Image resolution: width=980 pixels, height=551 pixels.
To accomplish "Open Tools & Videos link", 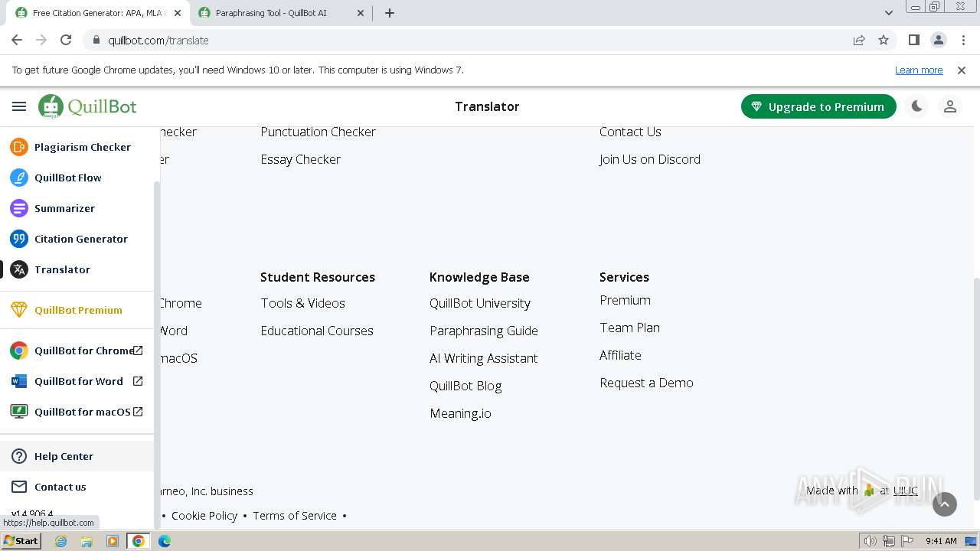I will pyautogui.click(x=302, y=303).
